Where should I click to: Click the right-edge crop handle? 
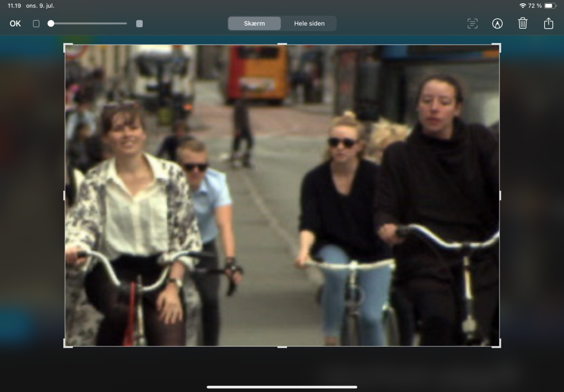click(500, 195)
